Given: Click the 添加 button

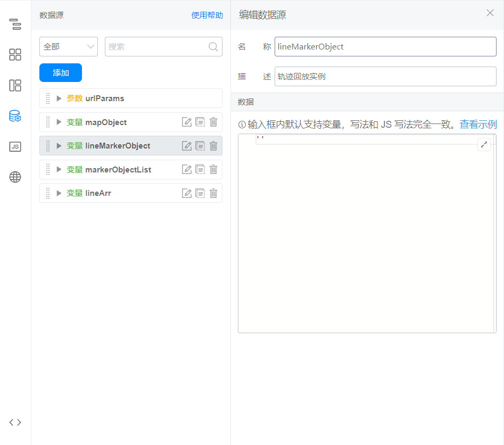Looking at the screenshot, I should [61, 73].
